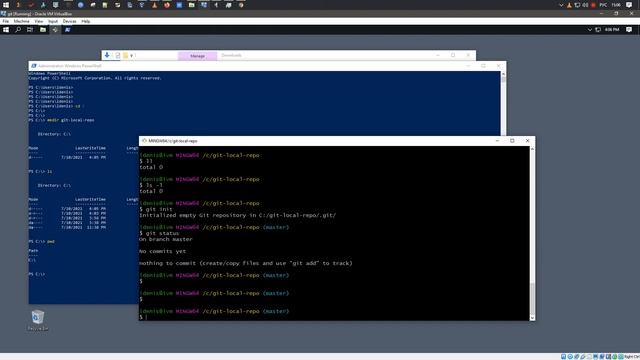This screenshot has height=360, width=640.
Task: Click the 'pwd' command in PowerShell
Action: (x=51, y=241)
